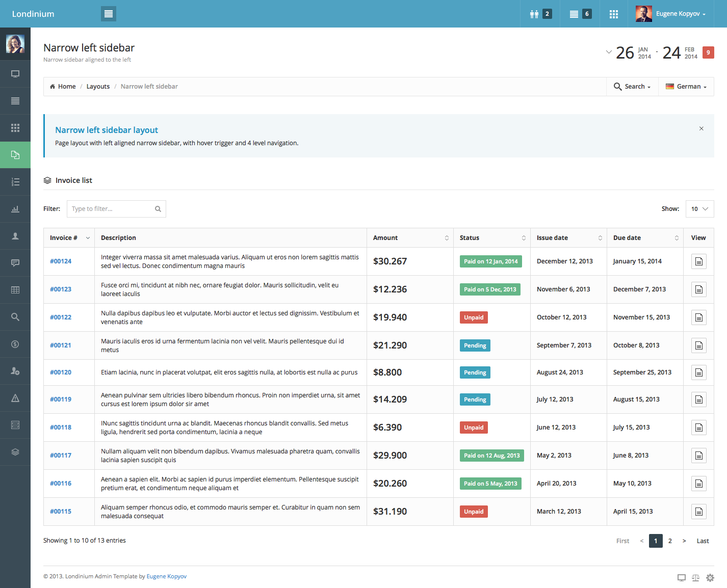View document for invoice #00124

click(699, 261)
